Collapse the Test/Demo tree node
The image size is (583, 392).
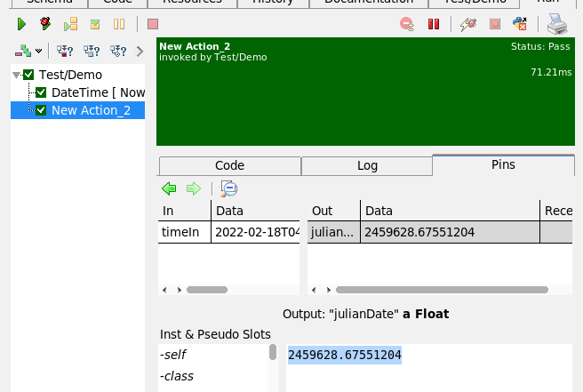point(17,76)
